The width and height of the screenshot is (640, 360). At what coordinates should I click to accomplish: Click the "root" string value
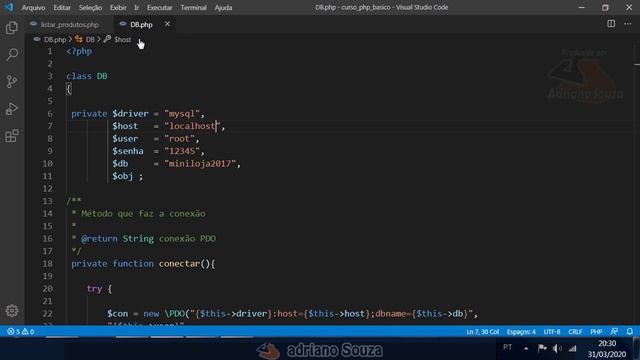coord(180,139)
